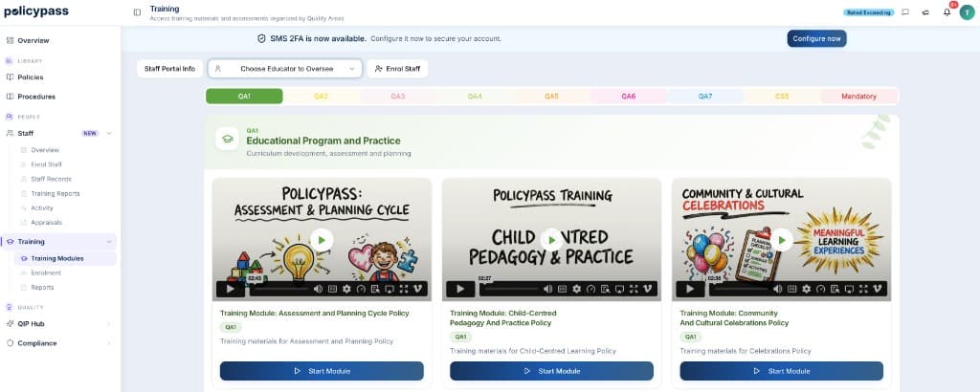Screen dimensions: 980x392
Task: Start Module for Community And Cultural Celebrations Policy
Action: click(x=781, y=371)
